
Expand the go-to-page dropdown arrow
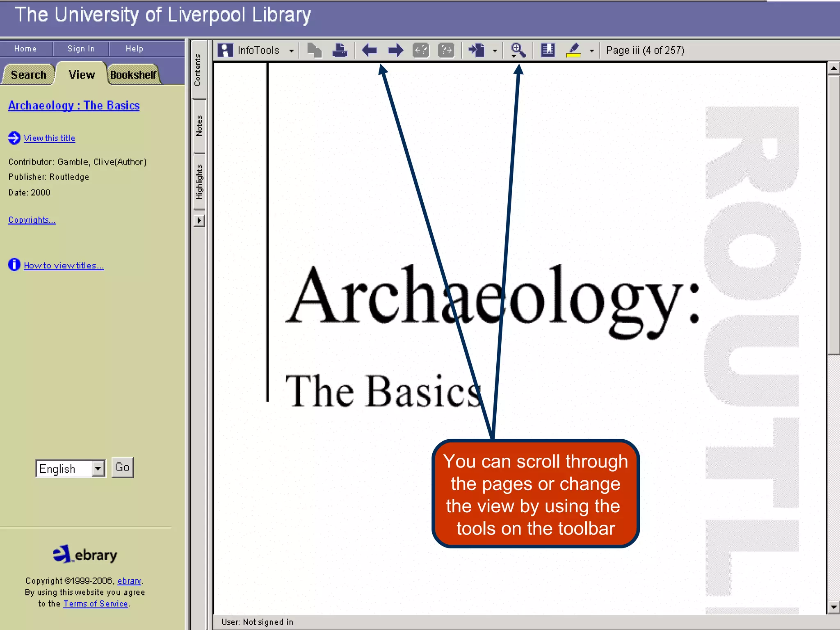pos(495,51)
